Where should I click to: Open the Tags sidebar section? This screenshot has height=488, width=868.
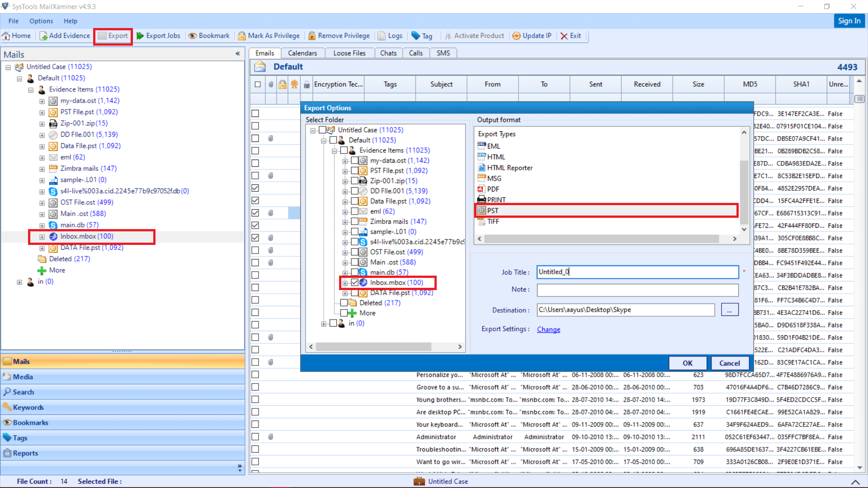123,438
